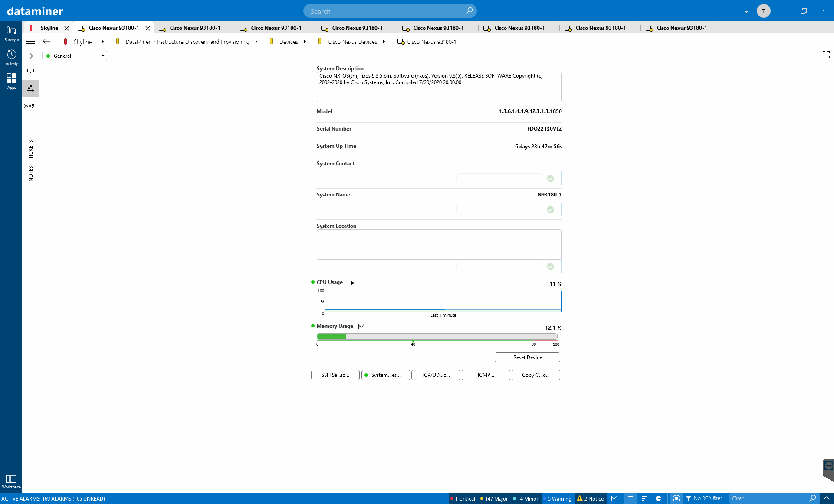Image resolution: width=834 pixels, height=504 pixels.
Task: Switch alarm console to bar report icon
Action: (x=644, y=499)
